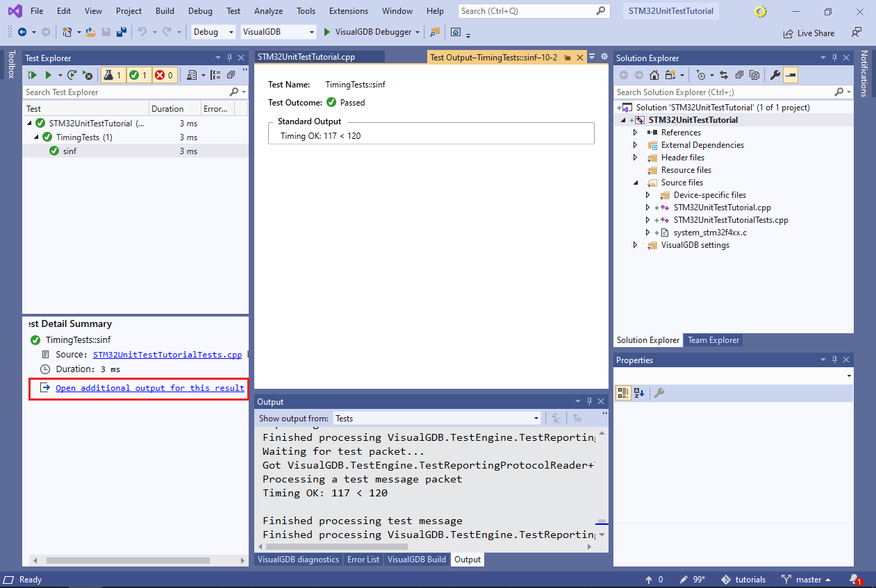This screenshot has width=876, height=588.
Task: Open the VisualGDB diagnostics tab
Action: pyautogui.click(x=299, y=560)
